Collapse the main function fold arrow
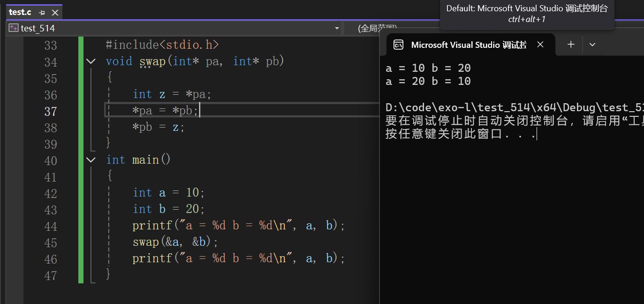This screenshot has width=644, height=304. pos(91,160)
